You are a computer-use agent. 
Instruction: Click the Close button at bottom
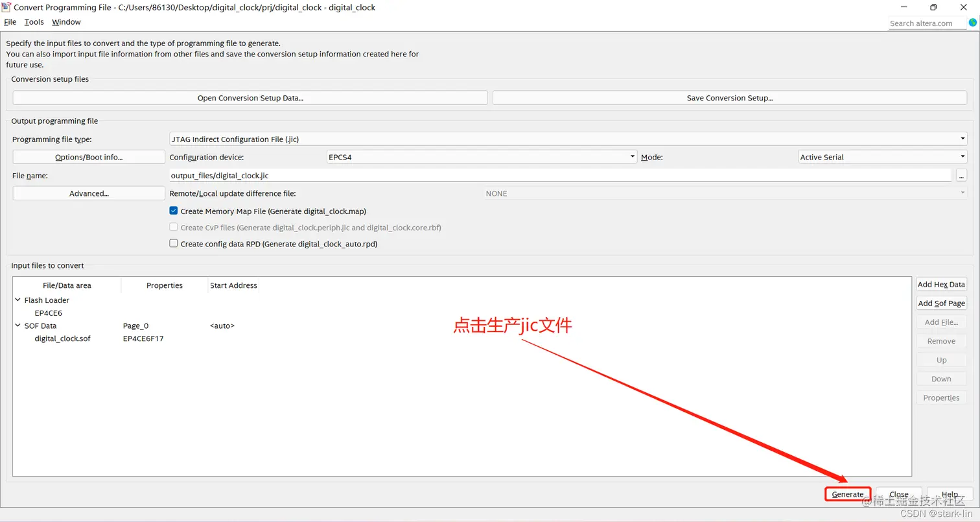(899, 494)
